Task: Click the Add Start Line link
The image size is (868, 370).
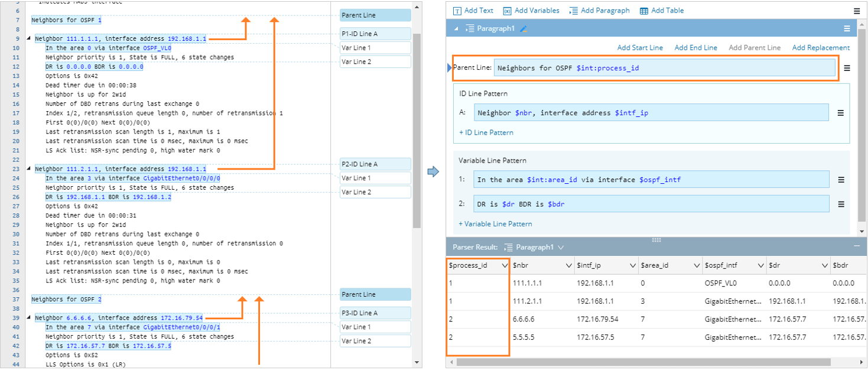Action: click(640, 48)
